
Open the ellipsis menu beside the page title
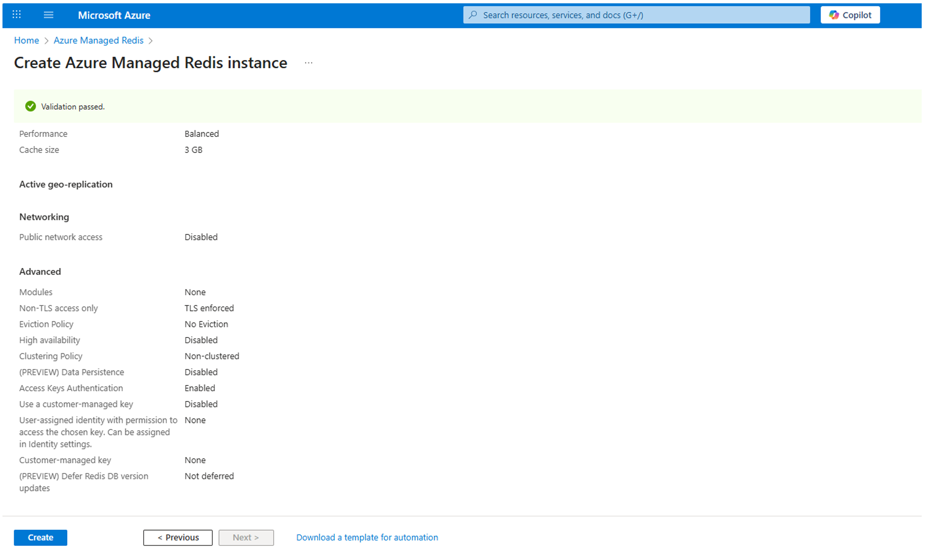point(308,63)
